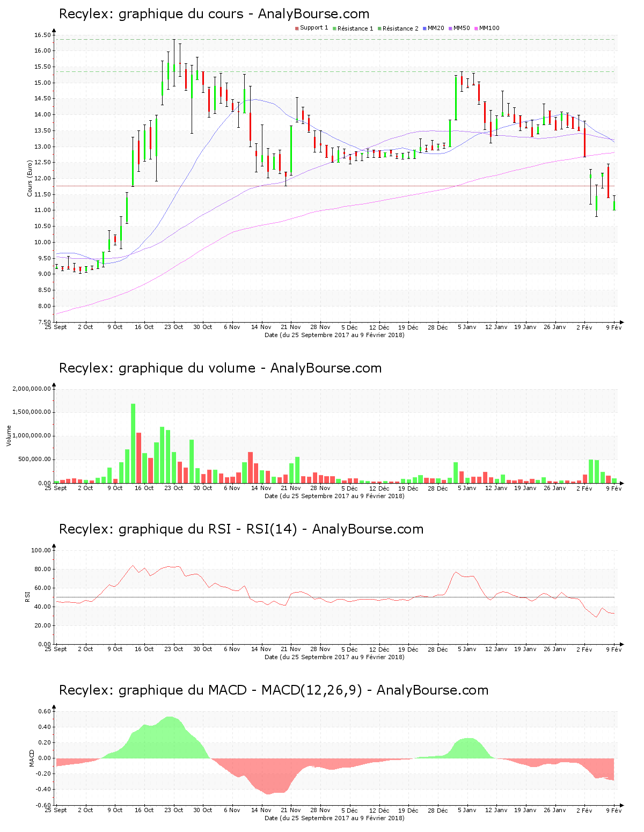
Task: Click '23 Oct' on the price chart axis
Action: pos(173,327)
